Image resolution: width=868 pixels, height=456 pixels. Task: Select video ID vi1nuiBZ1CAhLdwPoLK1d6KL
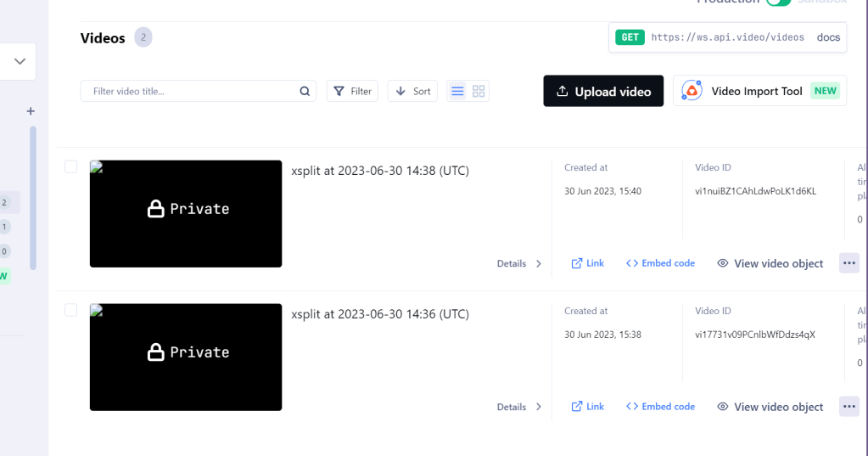click(756, 191)
